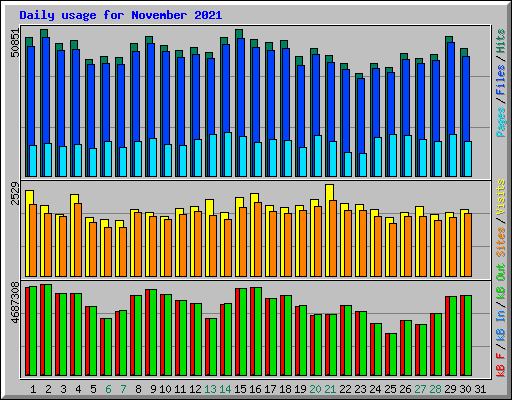Click weekend day label '28'
The height and width of the screenshot is (400, 512).
[435, 389]
